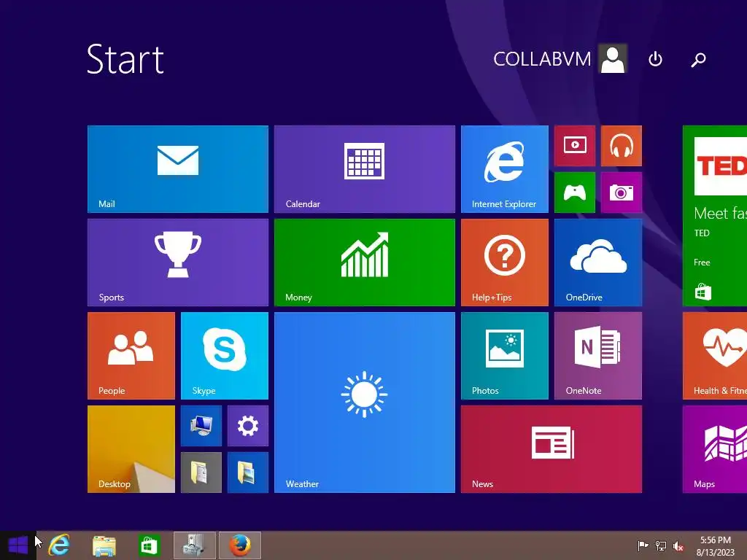Open the Music tile with headphones icon

pos(622,146)
